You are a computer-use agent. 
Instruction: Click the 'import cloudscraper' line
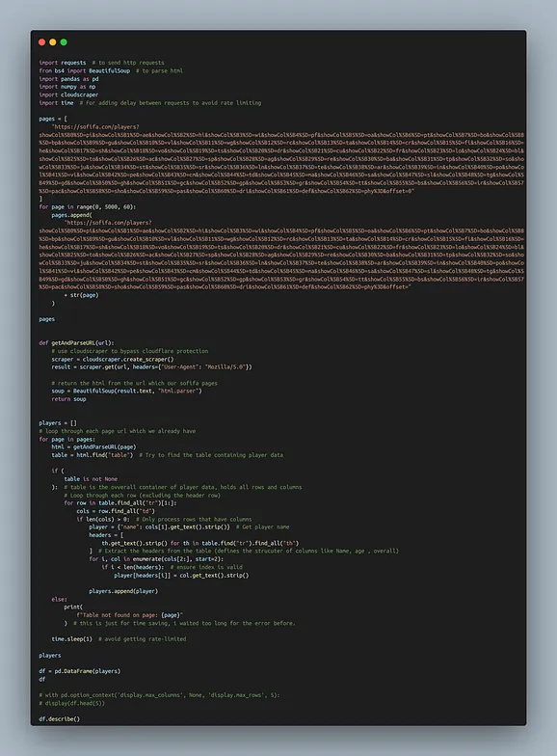tap(69, 94)
